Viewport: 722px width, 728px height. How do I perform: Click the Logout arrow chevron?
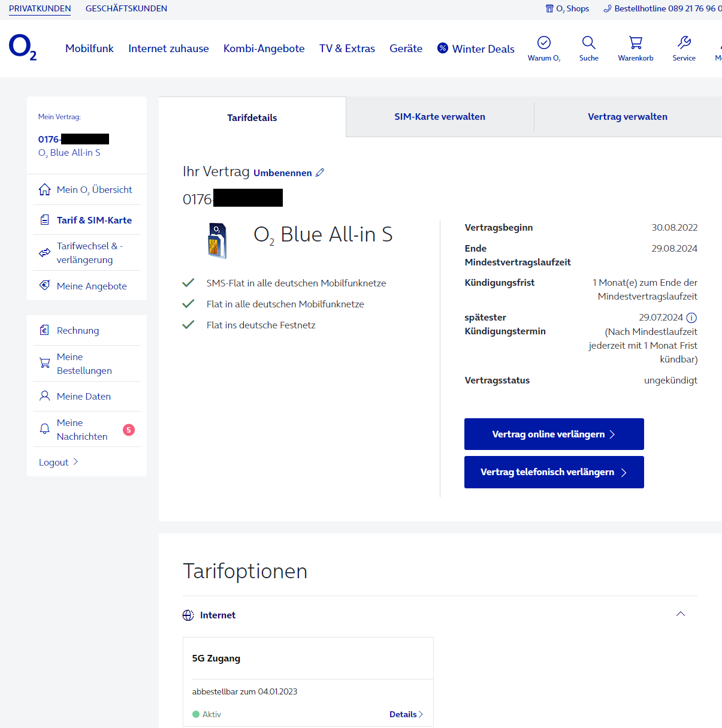75,462
